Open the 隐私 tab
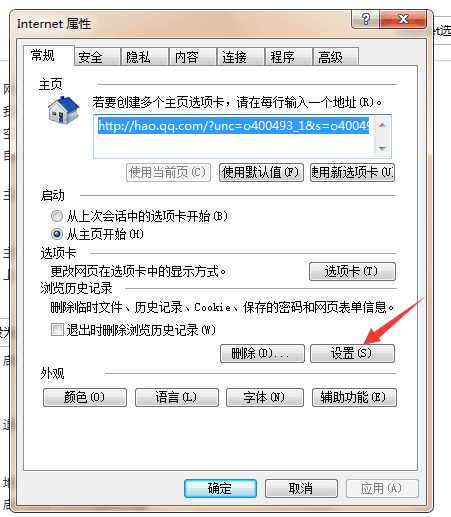This screenshot has width=451, height=517. coord(145,57)
